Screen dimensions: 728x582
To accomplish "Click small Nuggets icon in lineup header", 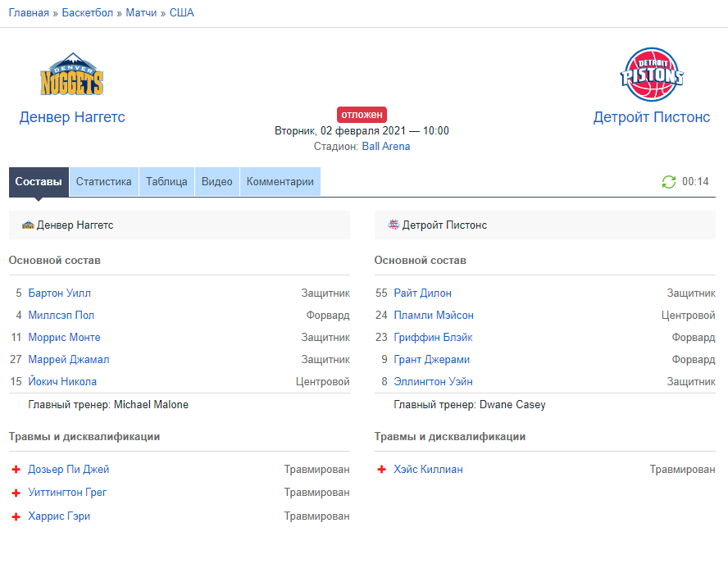I will (28, 225).
